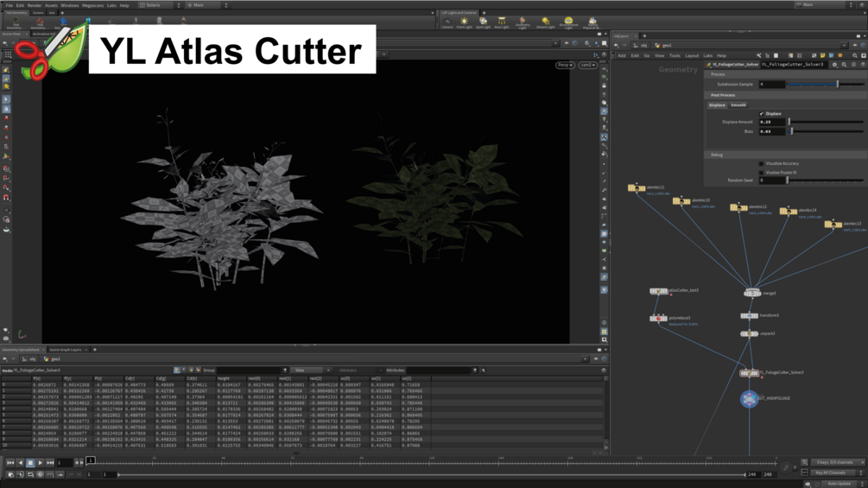Click the polyreduce3 node
This screenshot has height=488, width=868.
coord(658,318)
